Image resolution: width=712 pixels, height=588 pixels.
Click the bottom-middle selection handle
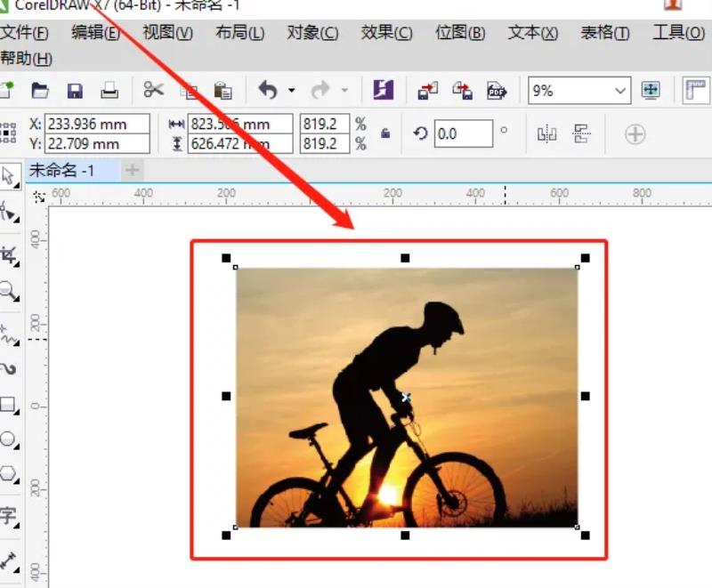click(405, 536)
